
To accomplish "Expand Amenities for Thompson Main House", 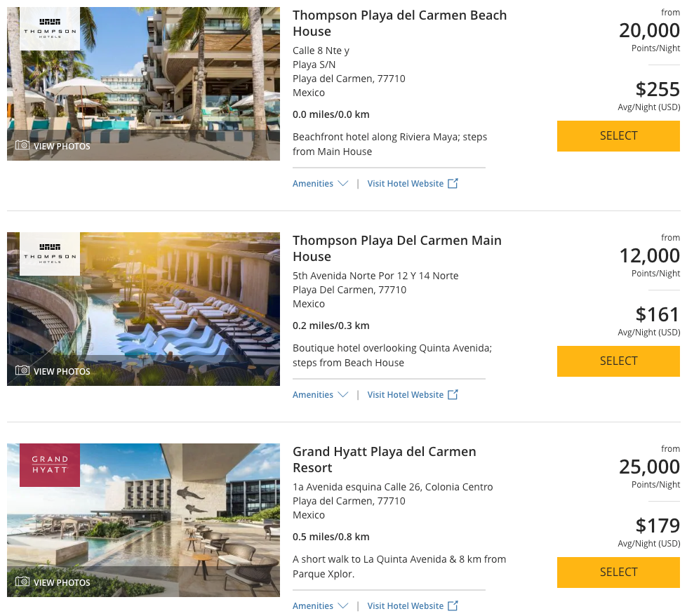I will [x=320, y=395].
